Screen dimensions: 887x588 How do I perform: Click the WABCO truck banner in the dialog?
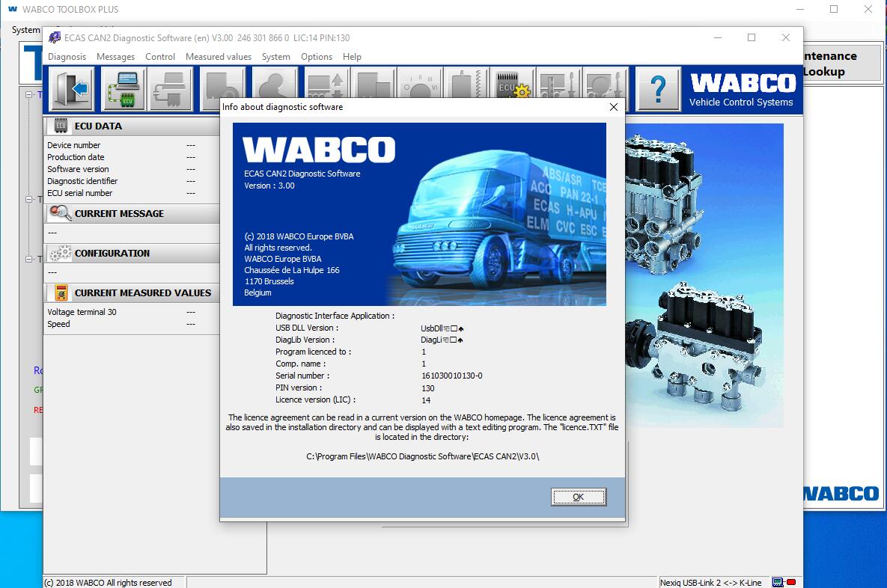[419, 214]
